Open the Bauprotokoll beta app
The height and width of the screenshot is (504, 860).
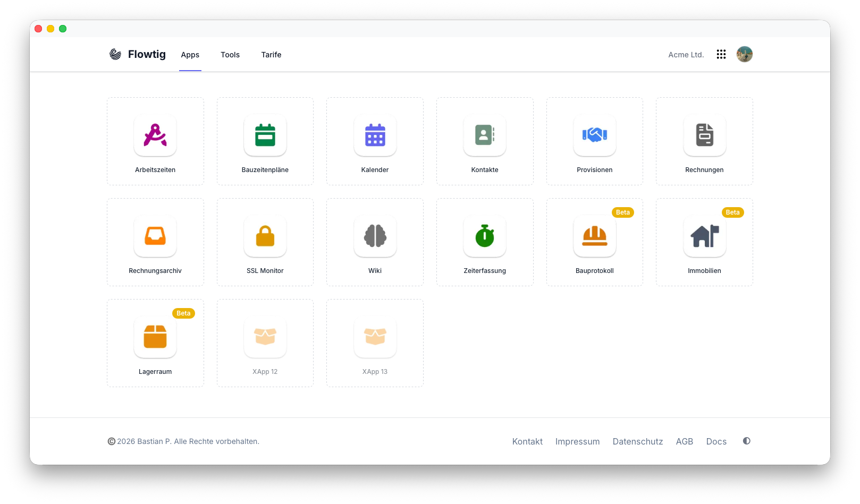tap(594, 242)
